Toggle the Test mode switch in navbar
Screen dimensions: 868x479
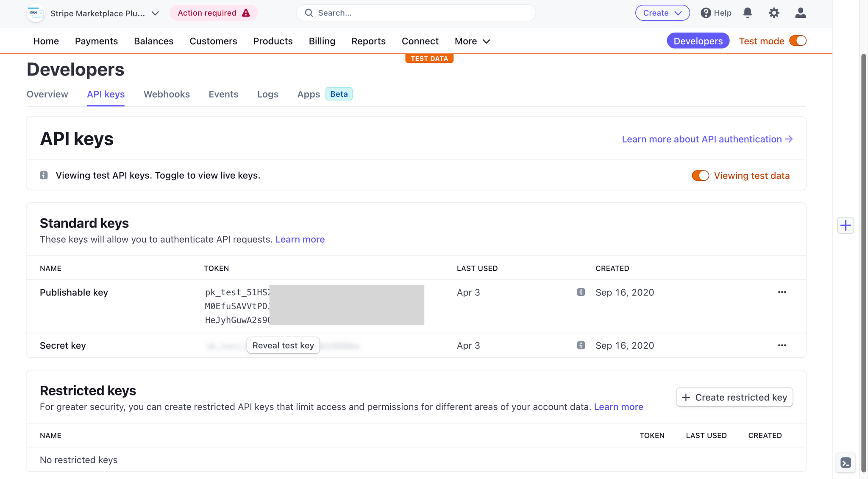(x=798, y=41)
